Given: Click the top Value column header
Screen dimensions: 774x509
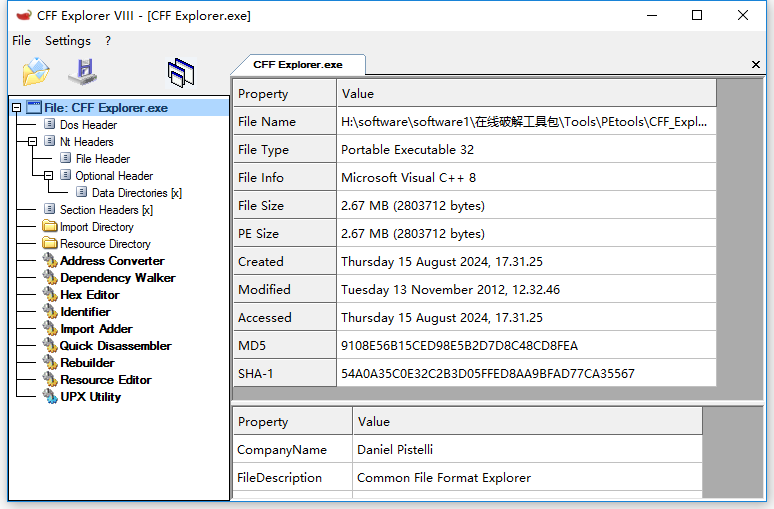Looking at the screenshot, I should pos(527,93).
